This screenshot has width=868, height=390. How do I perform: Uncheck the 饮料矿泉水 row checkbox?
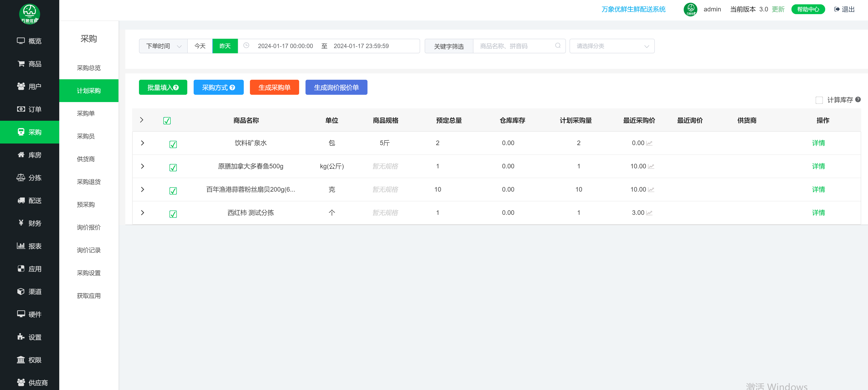173,144
